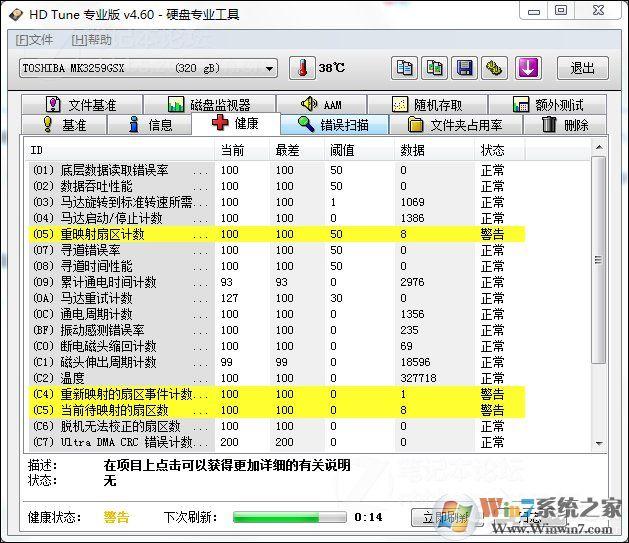Viewport: 629px width, 543px height.
Task: Select highlighted row (C5) 当前待映射的扇区数
Action: tap(276, 410)
